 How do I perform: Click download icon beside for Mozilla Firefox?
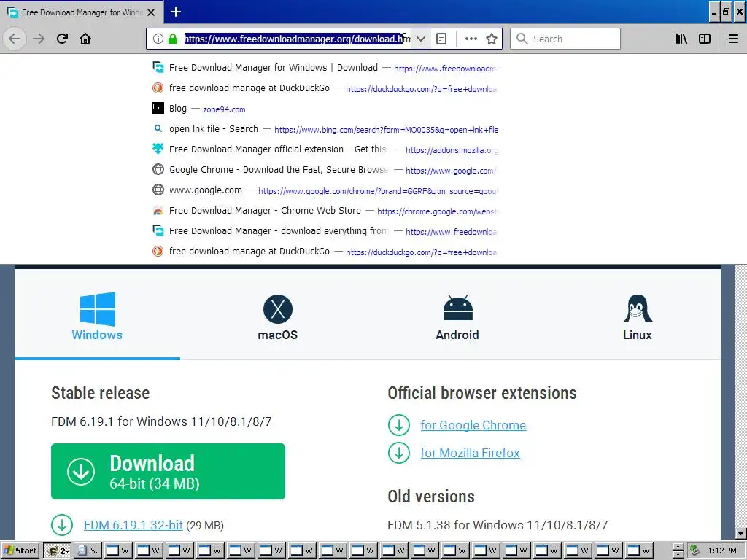399,453
